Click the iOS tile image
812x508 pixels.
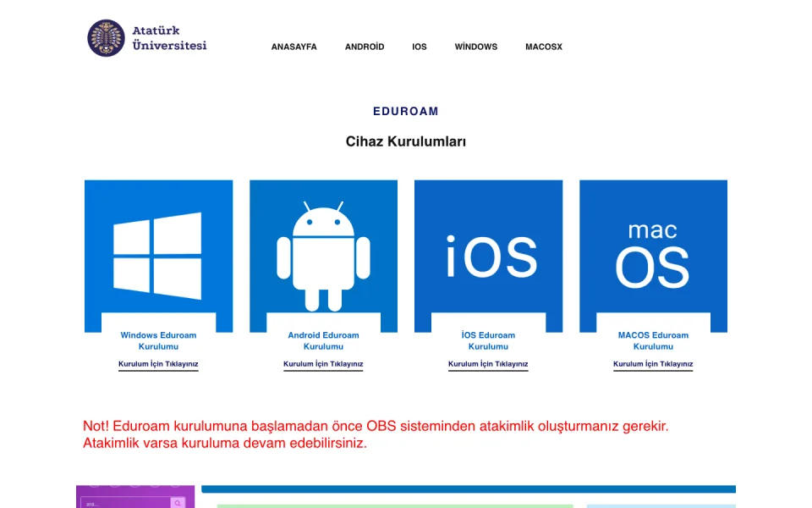click(488, 256)
